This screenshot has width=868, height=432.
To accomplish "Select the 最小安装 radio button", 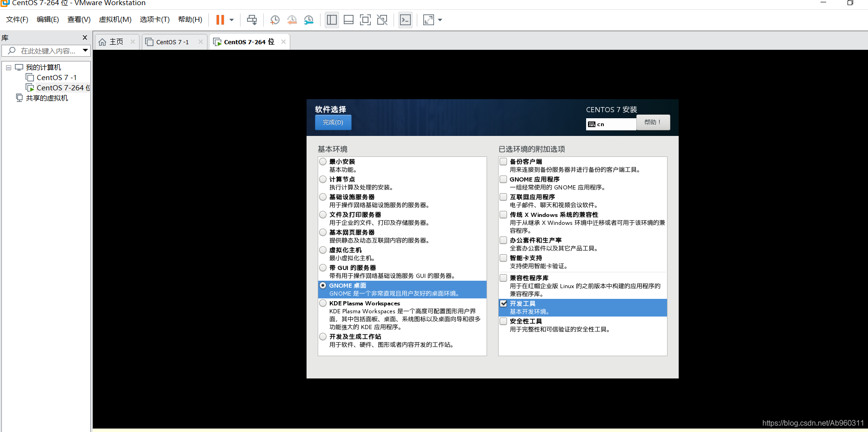I will pyautogui.click(x=323, y=162).
